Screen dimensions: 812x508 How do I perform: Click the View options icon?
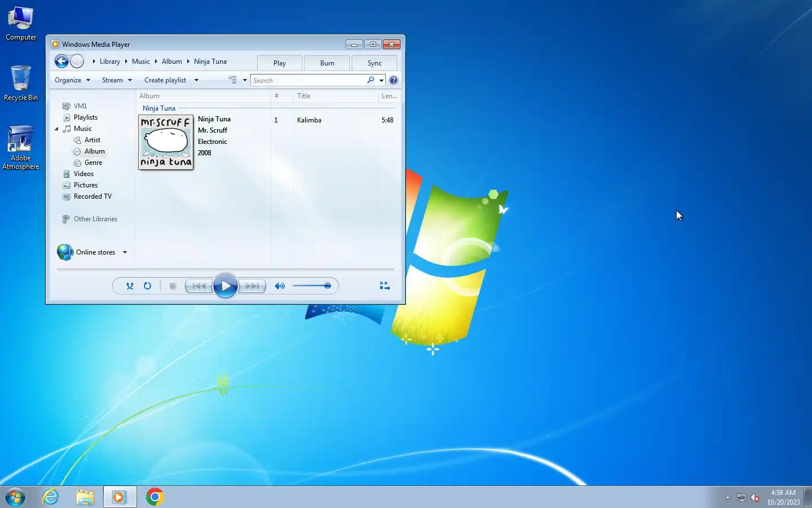point(232,80)
